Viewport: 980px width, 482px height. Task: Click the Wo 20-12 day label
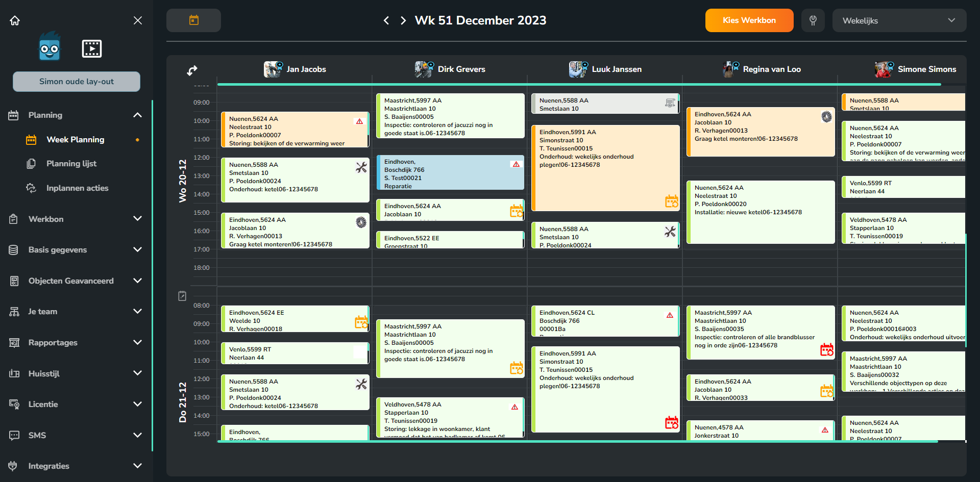coord(182,181)
